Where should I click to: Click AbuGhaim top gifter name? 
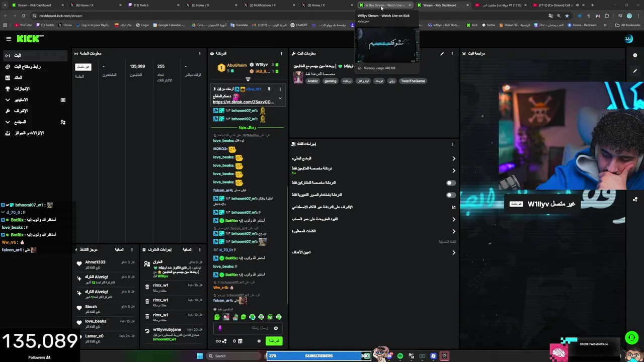[237, 65]
